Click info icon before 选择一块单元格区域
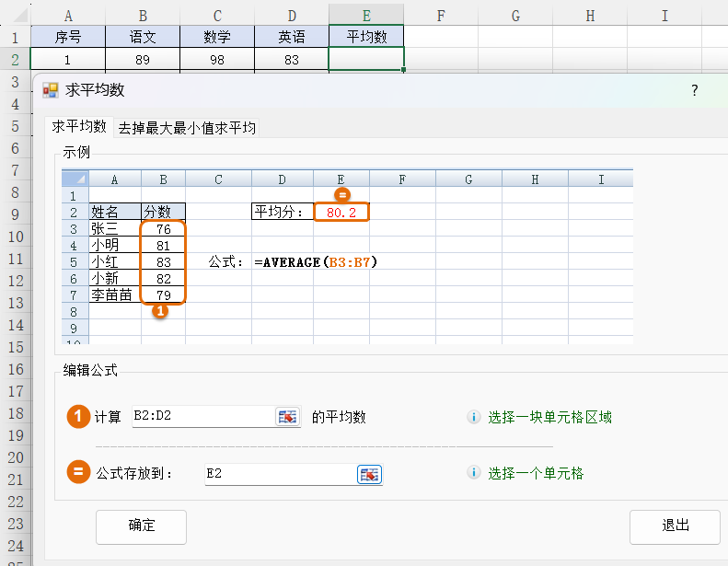Viewport: 728px width, 566px height. [x=474, y=417]
